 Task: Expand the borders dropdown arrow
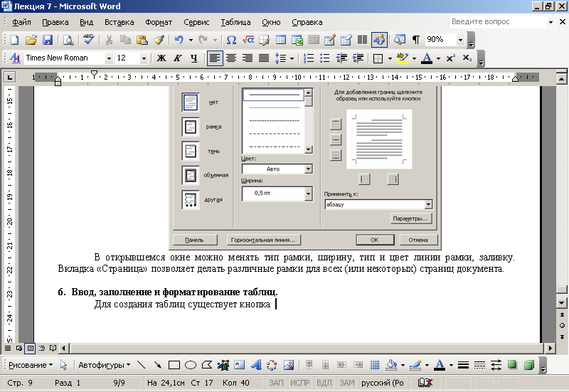(x=390, y=58)
